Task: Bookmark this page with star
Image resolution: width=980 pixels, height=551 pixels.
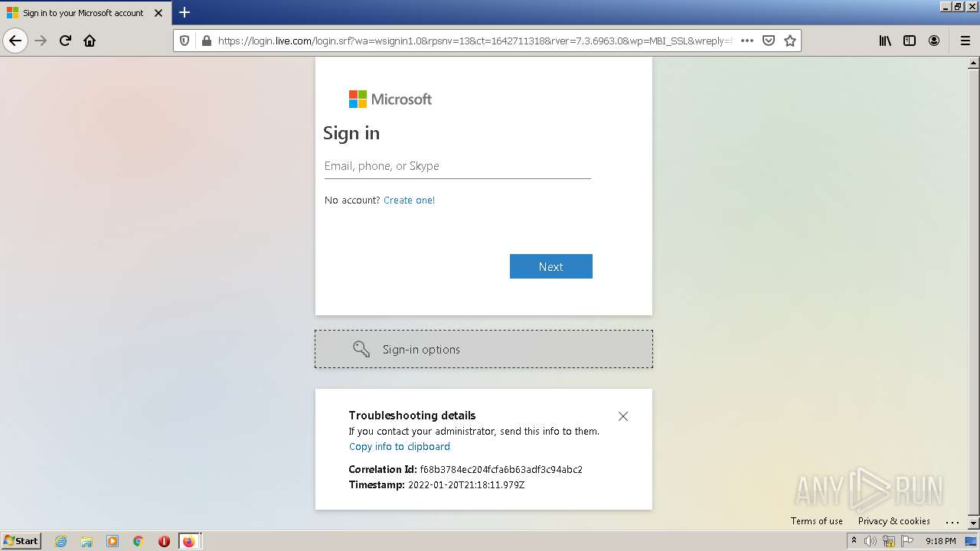Action: click(x=790, y=41)
